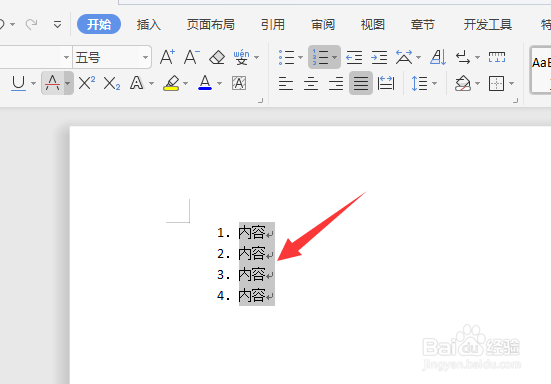This screenshot has width=551, height=384.
Task: Click the redo arrow icon
Action: (31, 24)
